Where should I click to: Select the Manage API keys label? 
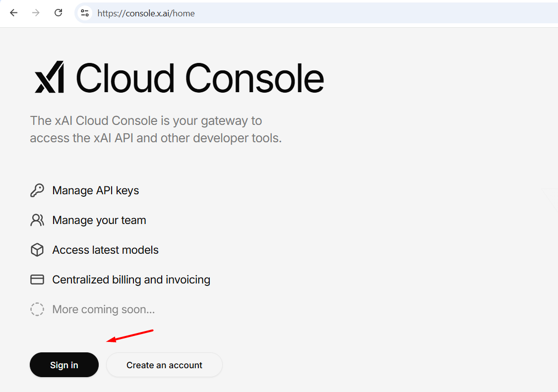(x=95, y=191)
